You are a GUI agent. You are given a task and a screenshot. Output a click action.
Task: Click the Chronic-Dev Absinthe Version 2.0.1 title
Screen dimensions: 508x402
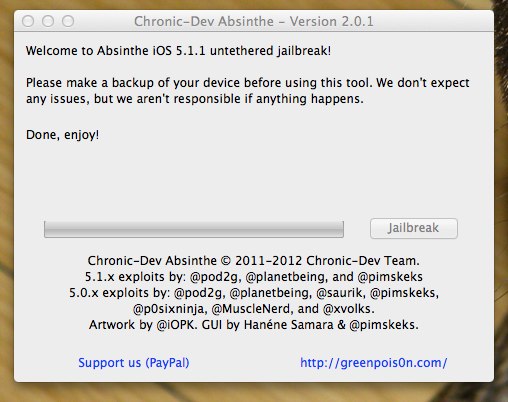[x=254, y=22]
